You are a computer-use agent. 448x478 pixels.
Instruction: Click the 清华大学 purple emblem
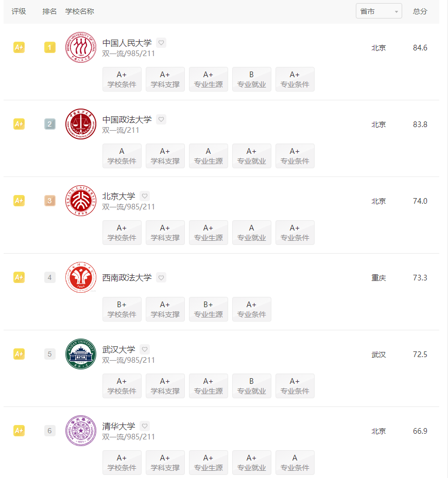pyautogui.click(x=81, y=431)
